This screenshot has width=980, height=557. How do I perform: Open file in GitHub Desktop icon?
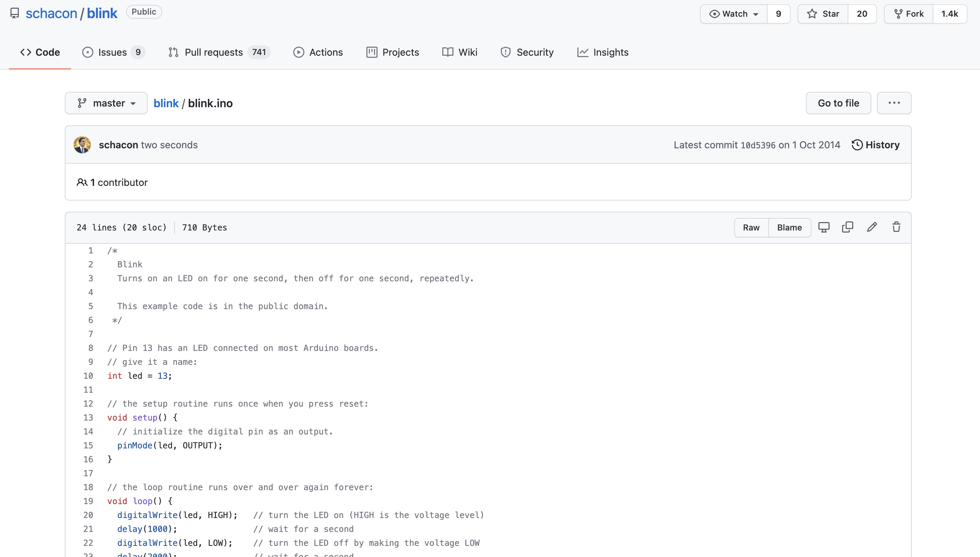click(x=824, y=227)
